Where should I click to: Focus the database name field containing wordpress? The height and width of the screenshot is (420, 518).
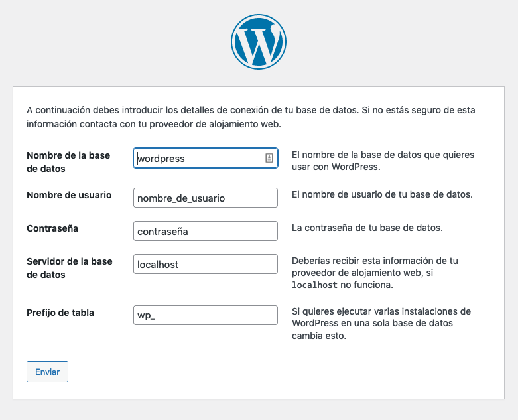pyautogui.click(x=206, y=158)
